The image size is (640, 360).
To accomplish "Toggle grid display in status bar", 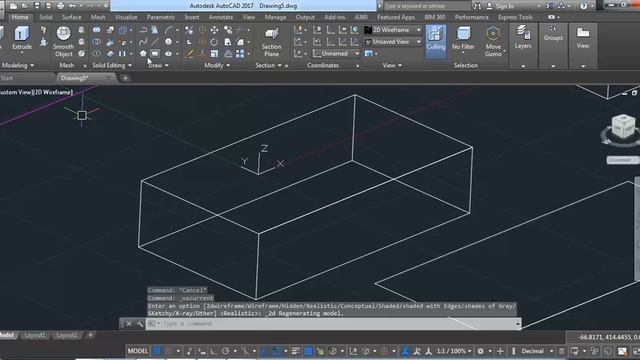I will click(156, 351).
